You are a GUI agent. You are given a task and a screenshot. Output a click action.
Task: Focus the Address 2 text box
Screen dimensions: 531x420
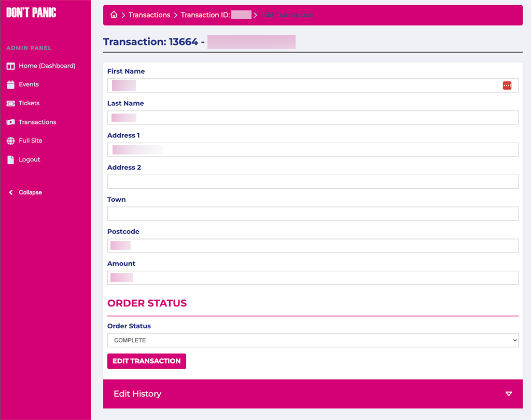tap(313, 181)
